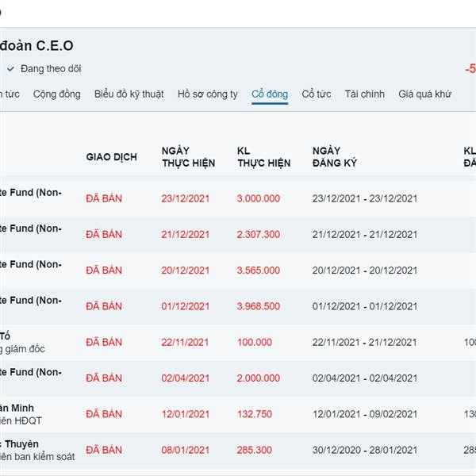Click 'ĐÃ BÁN' in the 08/01/2021 row
This screenshot has height=476, width=476.
click(x=104, y=450)
